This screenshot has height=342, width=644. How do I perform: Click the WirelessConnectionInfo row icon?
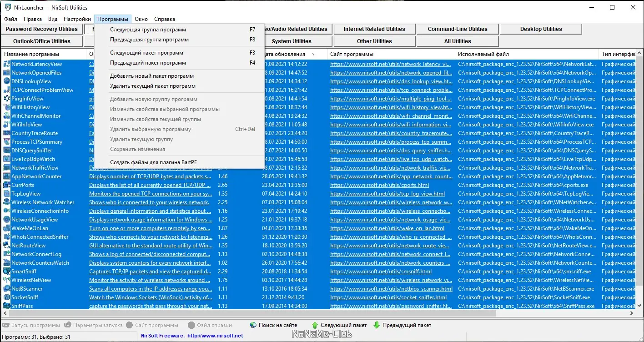coord(7,211)
